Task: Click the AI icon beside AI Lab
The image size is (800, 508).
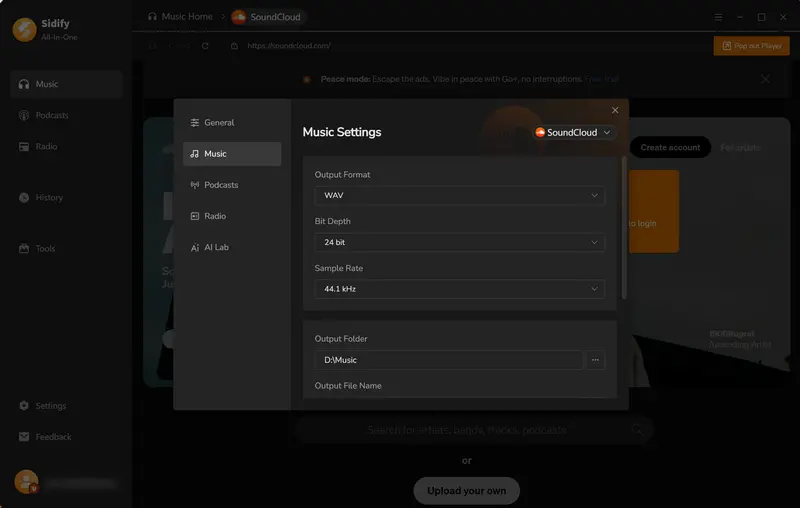Action: pos(194,247)
